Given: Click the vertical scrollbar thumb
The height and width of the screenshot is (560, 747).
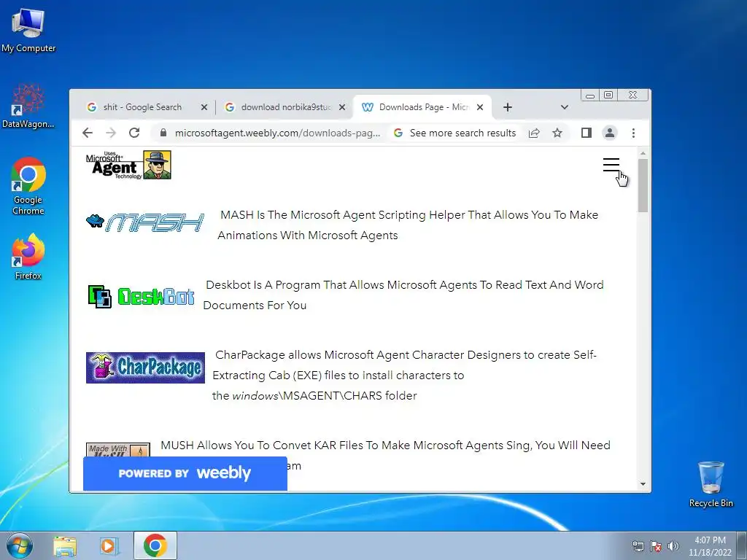Looking at the screenshot, I should point(643,186).
